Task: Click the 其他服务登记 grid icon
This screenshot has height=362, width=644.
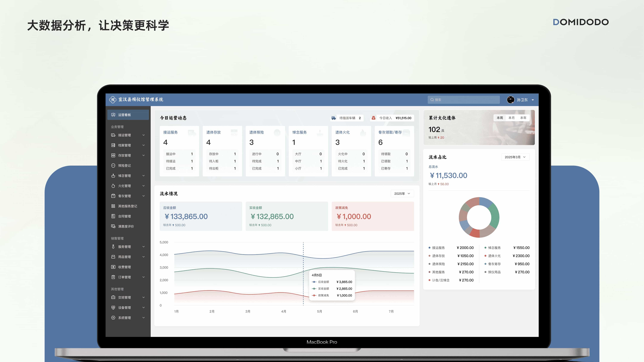Action: point(113,206)
